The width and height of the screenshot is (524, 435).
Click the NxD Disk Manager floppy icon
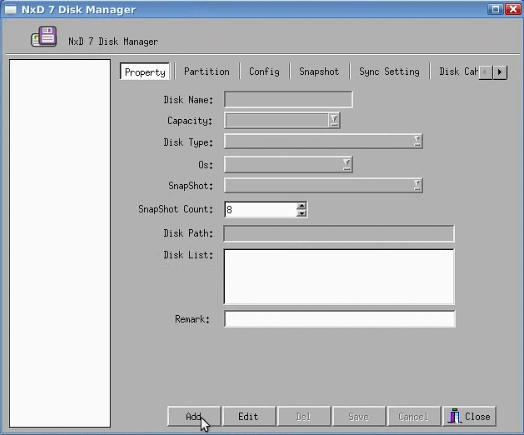(44, 36)
